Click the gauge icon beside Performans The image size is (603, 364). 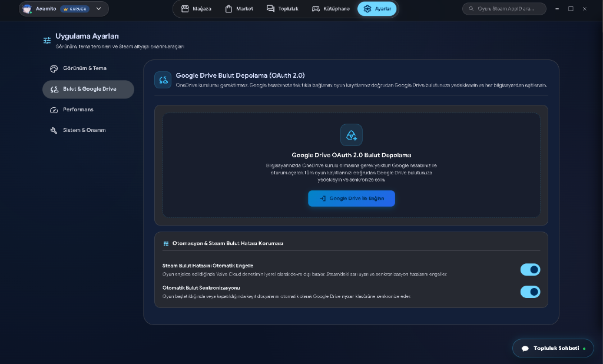pos(54,110)
